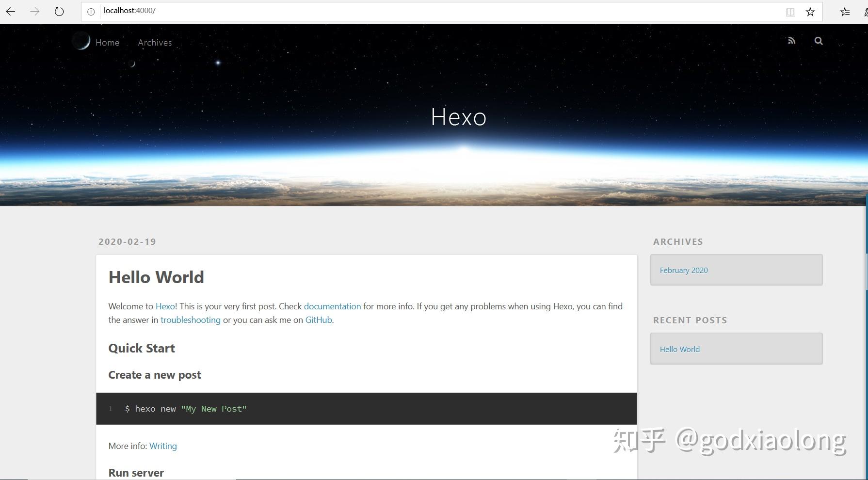
Task: Toggle reading view in the address bar
Action: tap(790, 11)
